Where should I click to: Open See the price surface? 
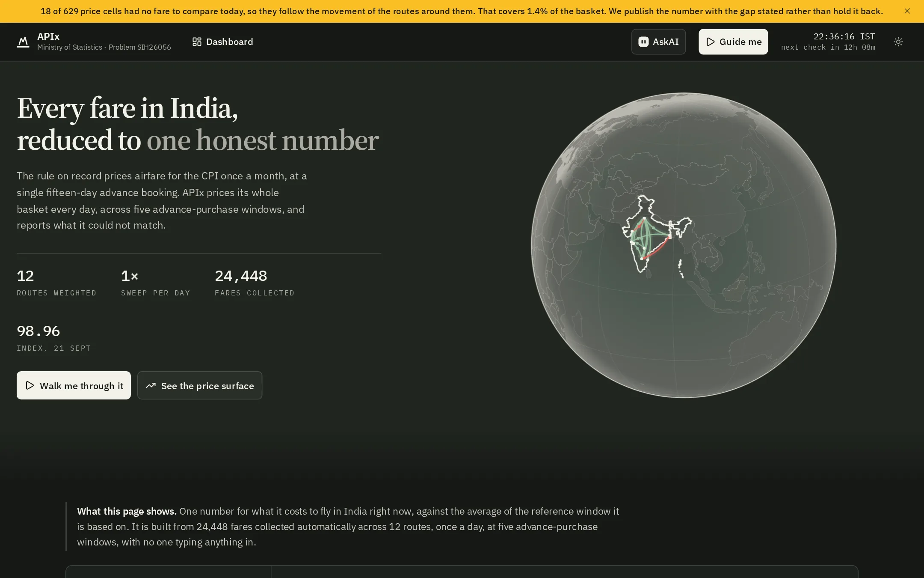[200, 385]
